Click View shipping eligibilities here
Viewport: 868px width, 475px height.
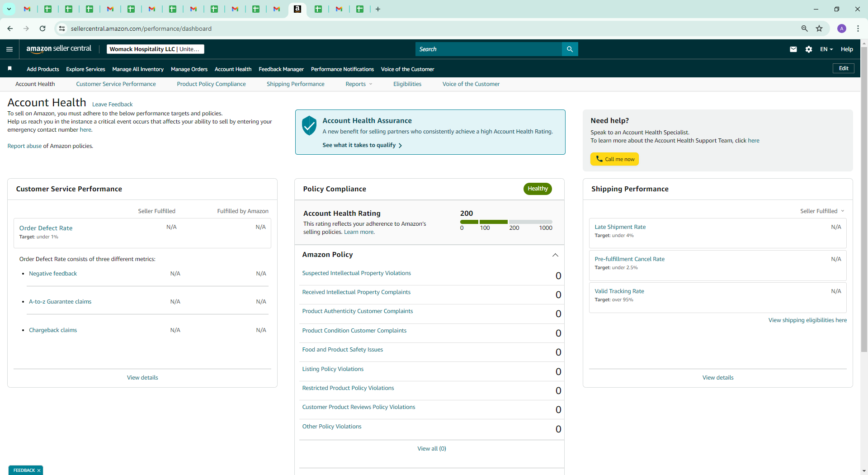tap(807, 320)
